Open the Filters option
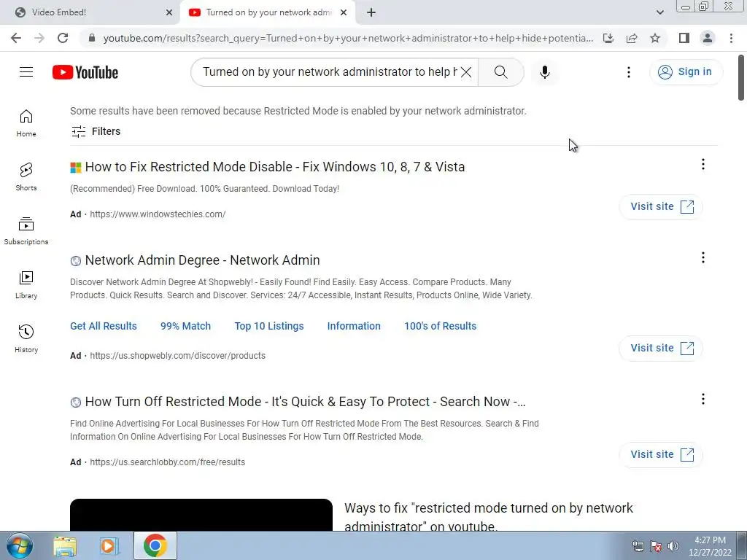 pyautogui.click(x=96, y=131)
